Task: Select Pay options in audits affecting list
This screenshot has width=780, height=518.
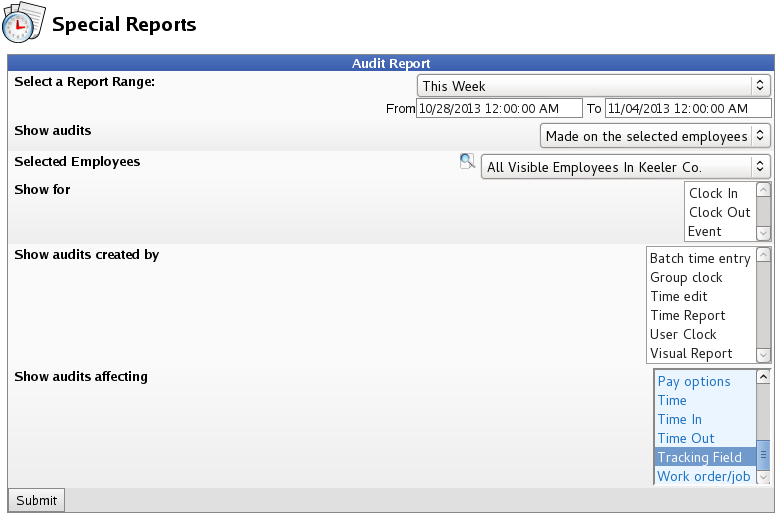Action: click(x=705, y=381)
